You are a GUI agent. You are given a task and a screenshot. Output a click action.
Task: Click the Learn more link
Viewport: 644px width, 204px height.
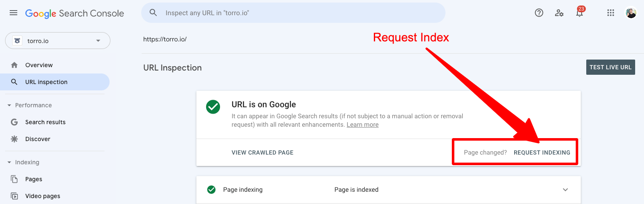tap(362, 125)
